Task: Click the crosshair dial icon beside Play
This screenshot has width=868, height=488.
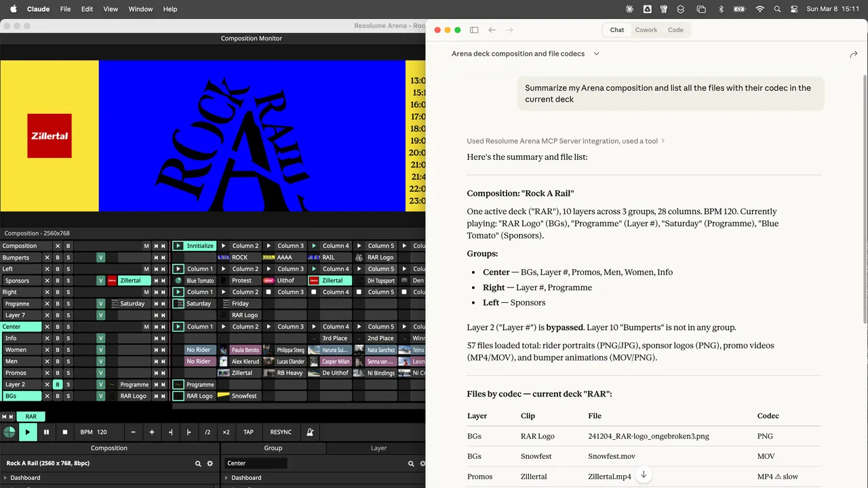Action: tap(9, 432)
